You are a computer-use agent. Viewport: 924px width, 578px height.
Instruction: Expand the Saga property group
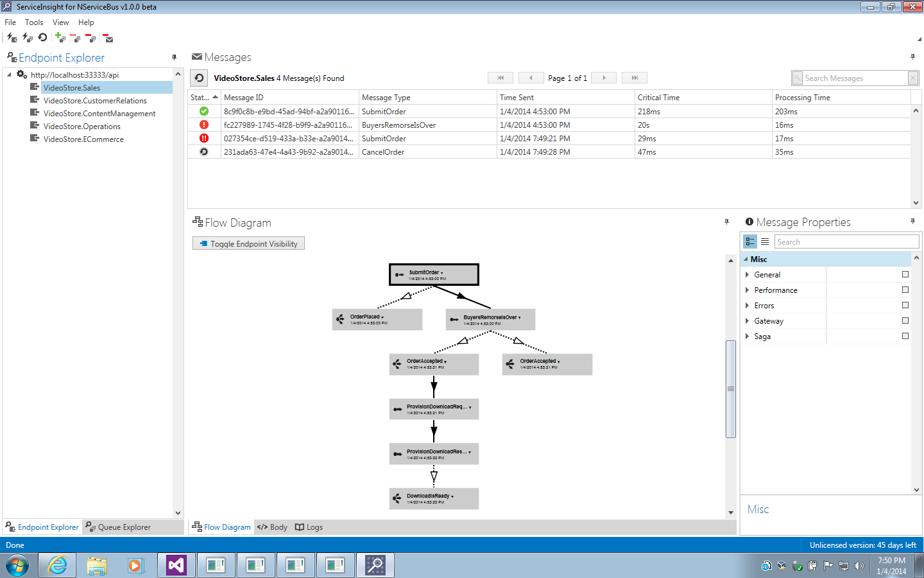coord(747,336)
